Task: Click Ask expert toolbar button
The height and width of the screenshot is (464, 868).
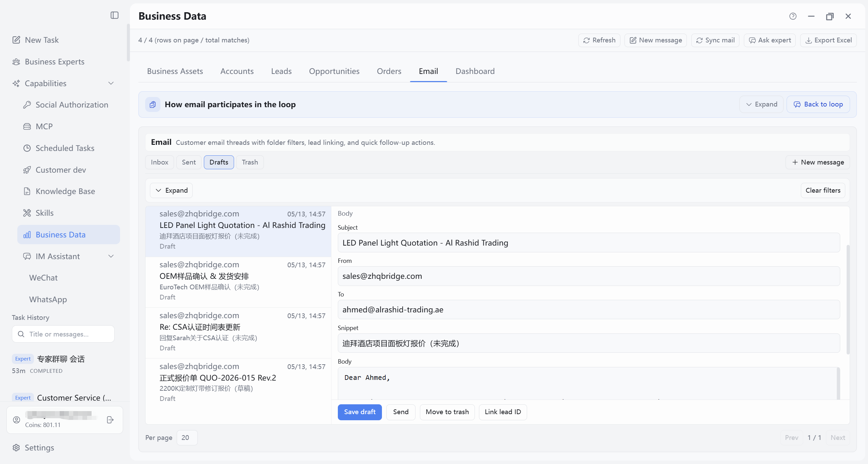Action: tap(770, 40)
